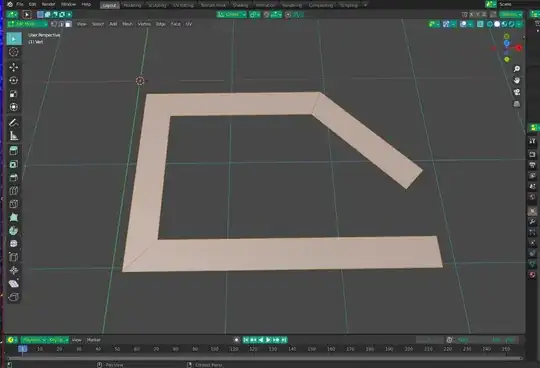Click the red X axis on gizmo
Viewport: 540px width, 368px height.
(519, 48)
